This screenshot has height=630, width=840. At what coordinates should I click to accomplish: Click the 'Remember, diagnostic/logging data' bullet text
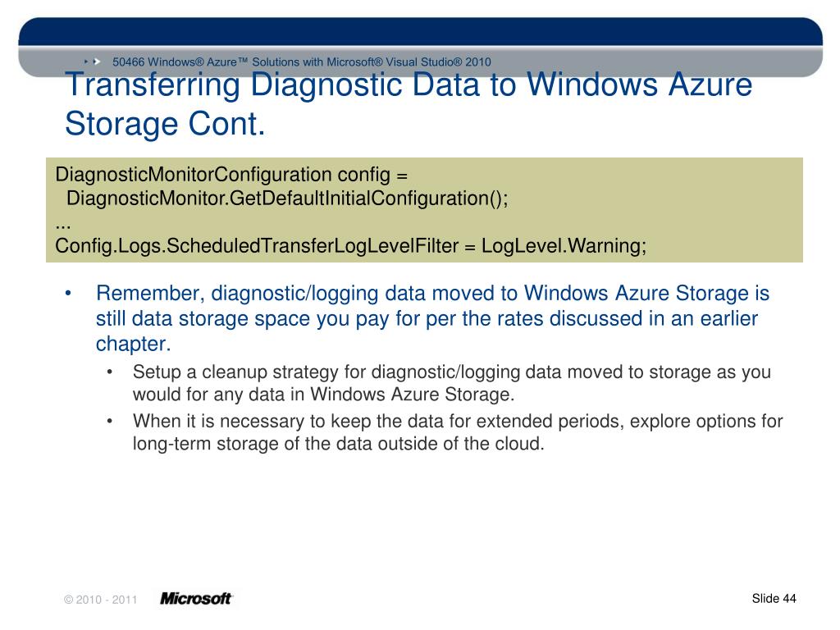(433, 318)
